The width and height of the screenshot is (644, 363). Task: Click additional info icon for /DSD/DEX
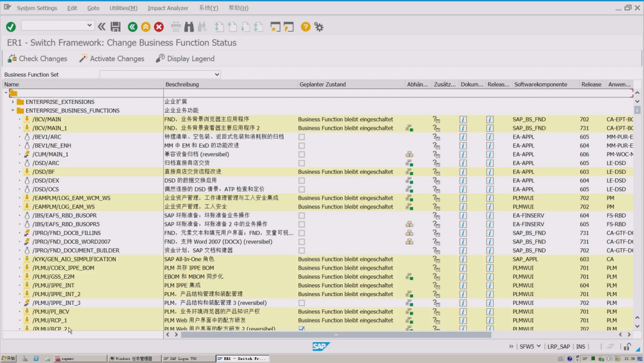tap(436, 180)
